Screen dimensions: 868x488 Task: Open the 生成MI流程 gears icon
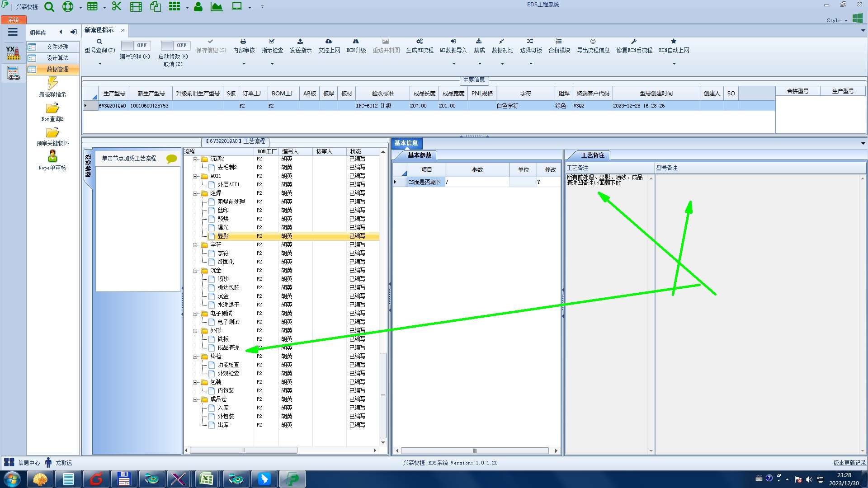tap(419, 42)
